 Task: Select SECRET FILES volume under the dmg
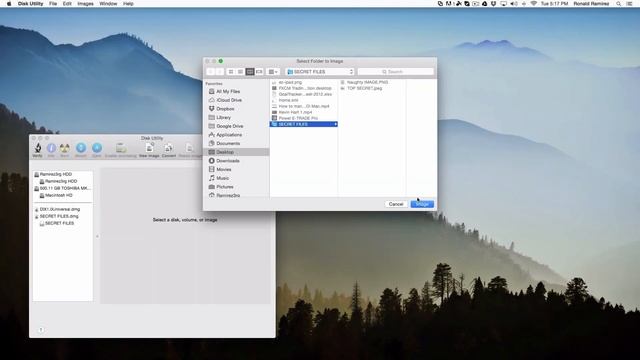59,223
